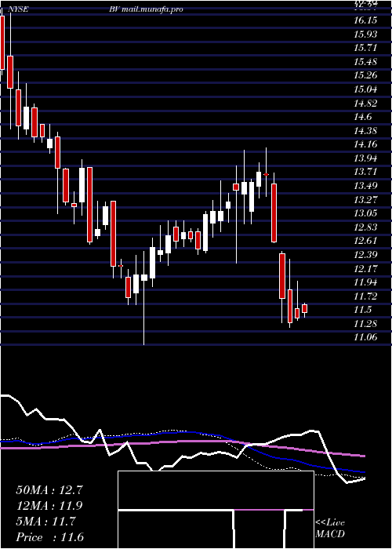Viewport: 392px width, 549px height.
Task: Select the 14.82 price axis label
Action: [x=365, y=104]
